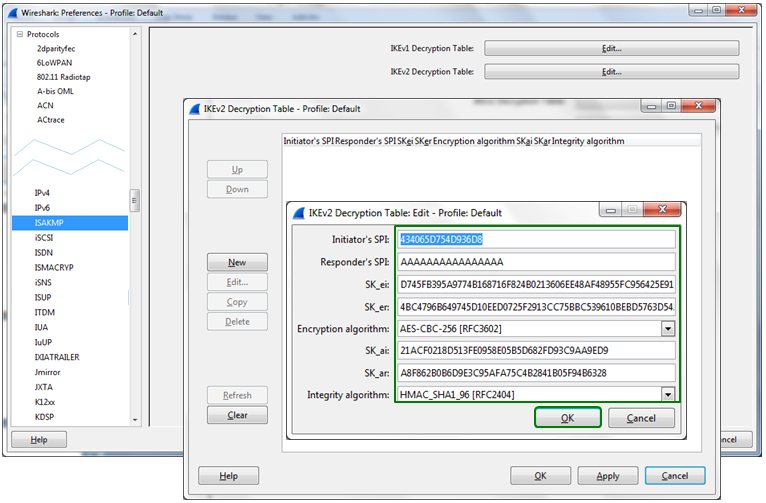Click Wireshark icon in Edit dialog title
Image resolution: width=766 pixels, height=503 pixels.
pos(299,213)
